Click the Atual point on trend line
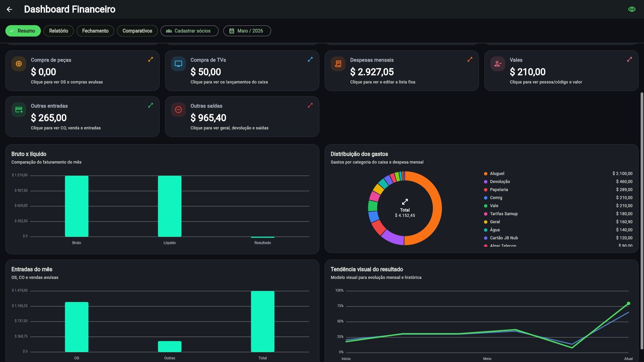644x362 pixels. point(629,303)
